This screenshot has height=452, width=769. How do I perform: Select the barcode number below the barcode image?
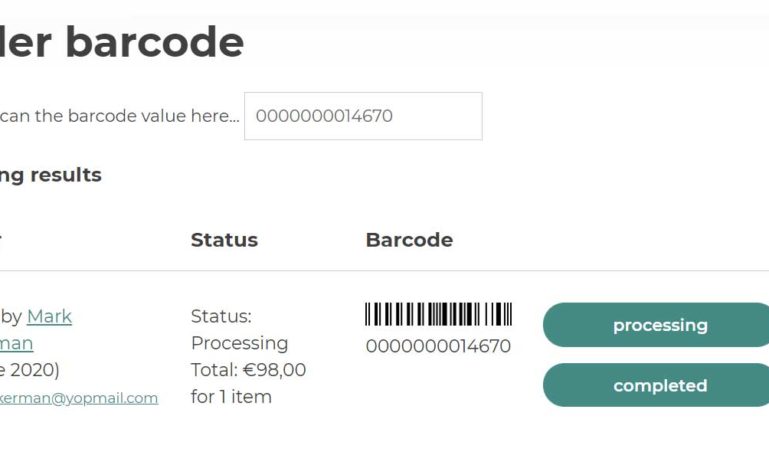tap(438, 347)
